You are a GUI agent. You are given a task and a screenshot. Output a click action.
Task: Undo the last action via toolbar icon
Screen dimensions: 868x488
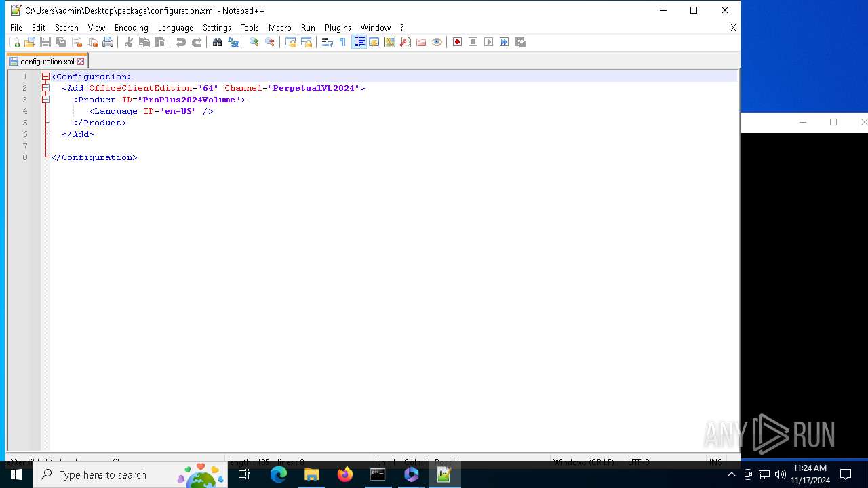pyautogui.click(x=181, y=42)
